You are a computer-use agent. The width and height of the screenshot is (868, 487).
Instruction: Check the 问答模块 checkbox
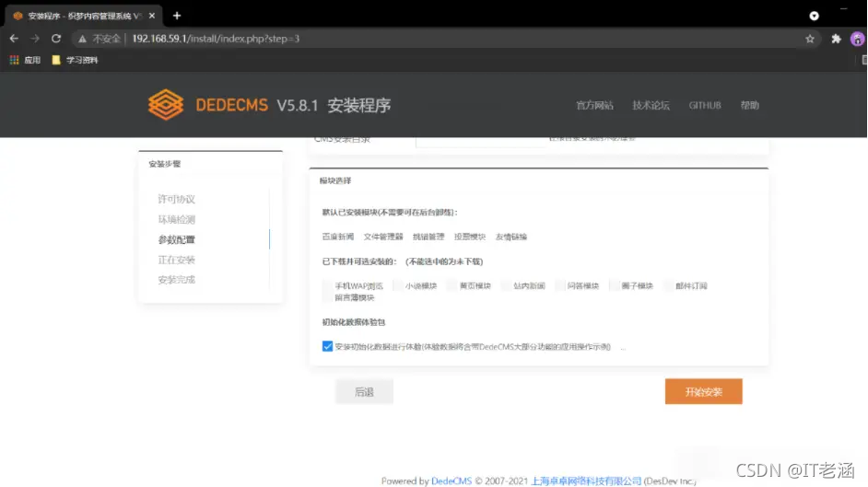[559, 285]
